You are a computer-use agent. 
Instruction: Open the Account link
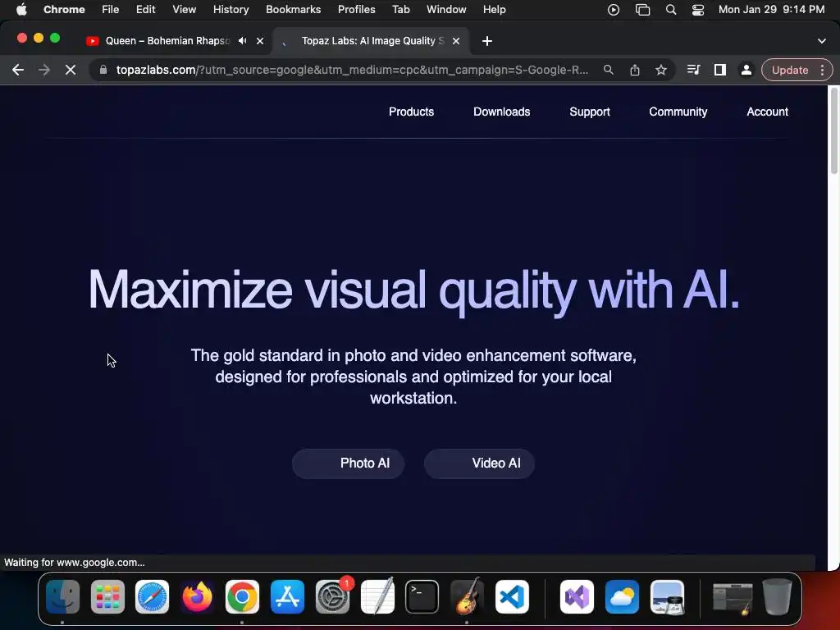pos(767,112)
